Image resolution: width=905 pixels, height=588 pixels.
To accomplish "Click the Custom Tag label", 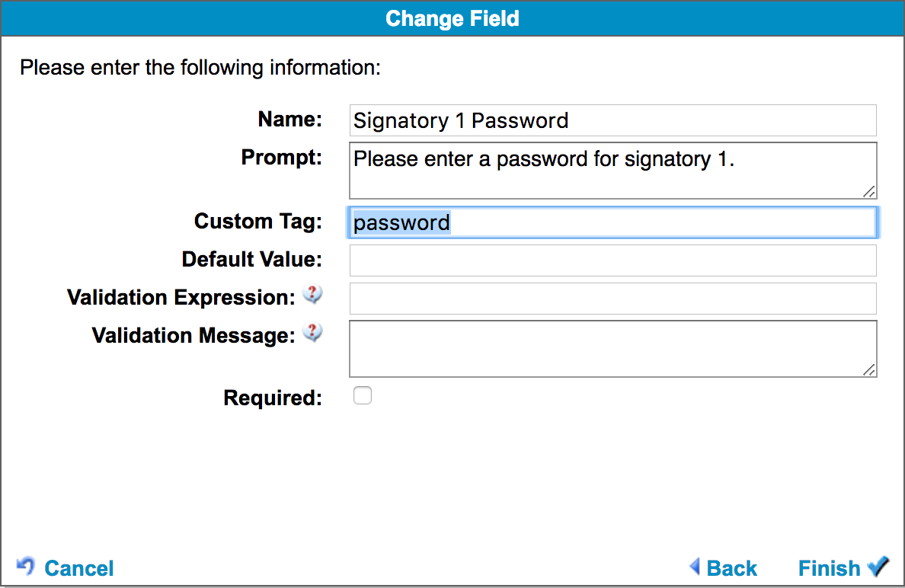I will coord(258,222).
